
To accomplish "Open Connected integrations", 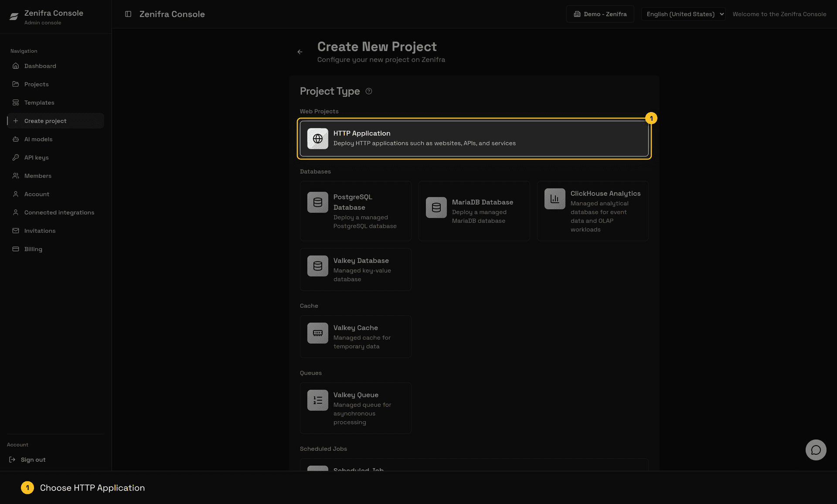I will (56, 212).
